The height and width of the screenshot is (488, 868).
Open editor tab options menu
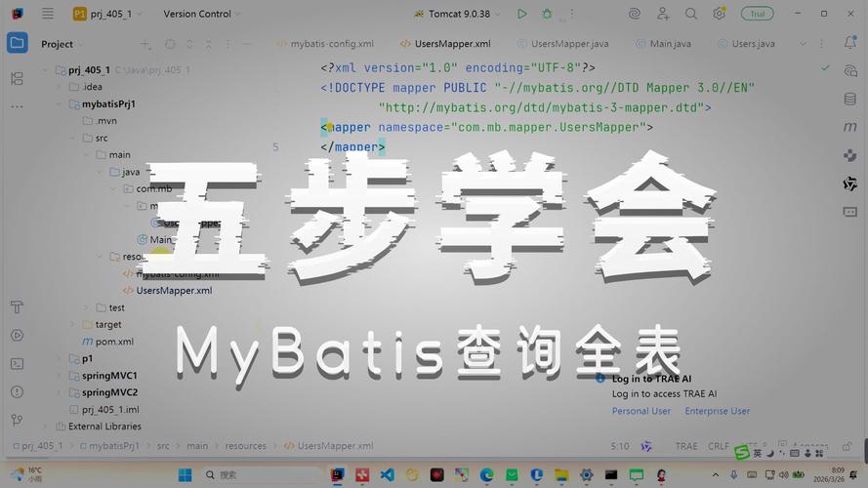(x=821, y=44)
